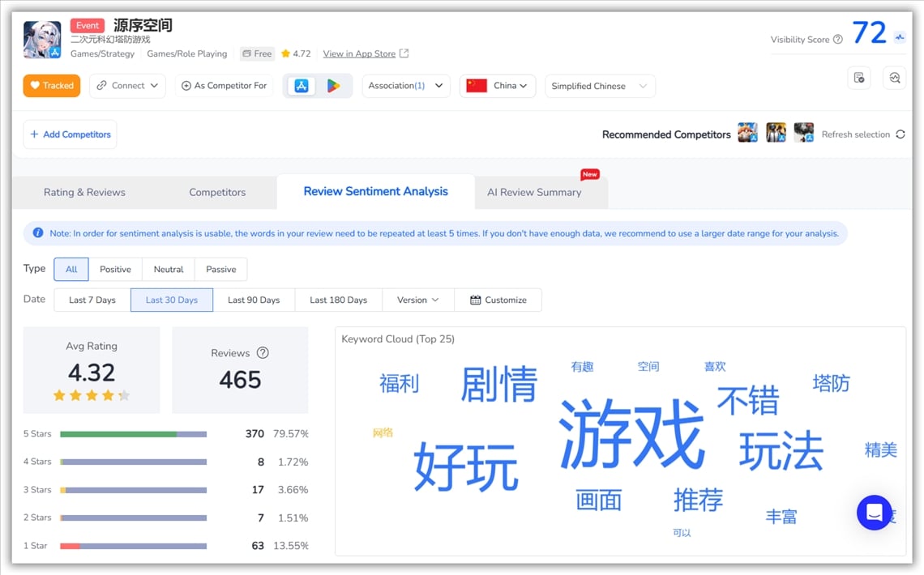Filter reviews by Passive type

click(220, 270)
